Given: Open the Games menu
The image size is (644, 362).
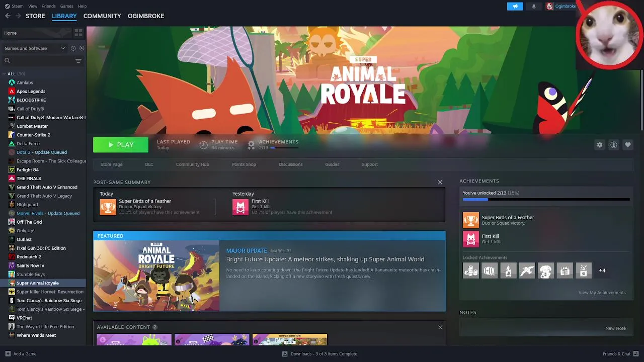Looking at the screenshot, I should point(67,6).
